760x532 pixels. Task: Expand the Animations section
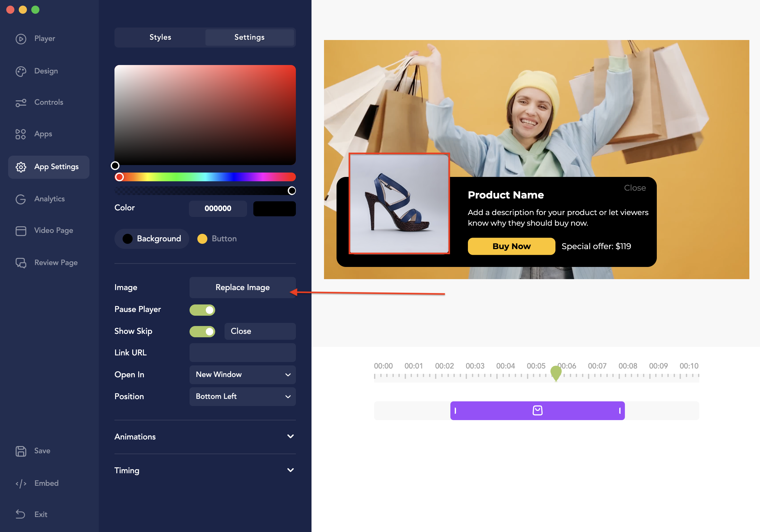point(205,436)
